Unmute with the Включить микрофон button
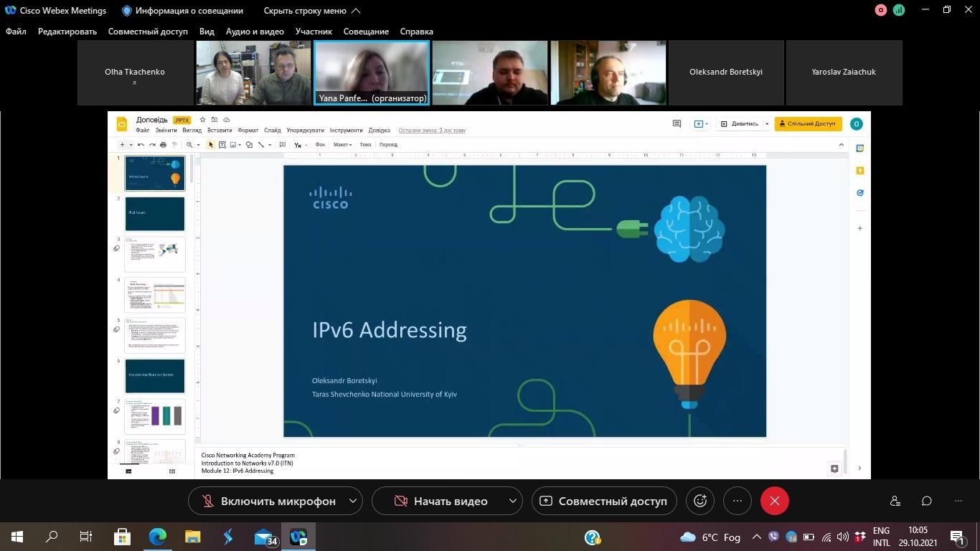Image resolution: width=980 pixels, height=551 pixels. pyautogui.click(x=268, y=501)
